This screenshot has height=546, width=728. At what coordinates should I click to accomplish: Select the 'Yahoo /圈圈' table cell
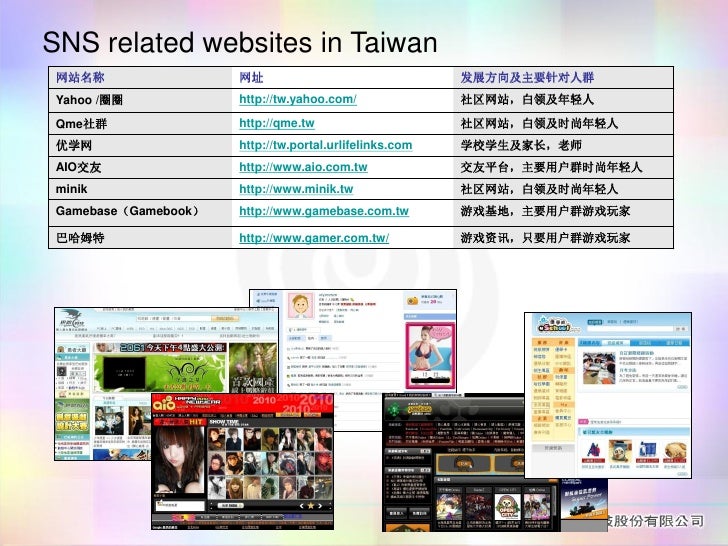click(x=140, y=100)
